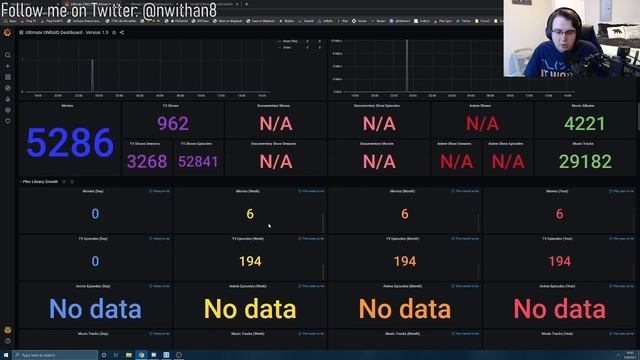Open the Create plus sidebar icon
640x360 pixels.
(7, 66)
